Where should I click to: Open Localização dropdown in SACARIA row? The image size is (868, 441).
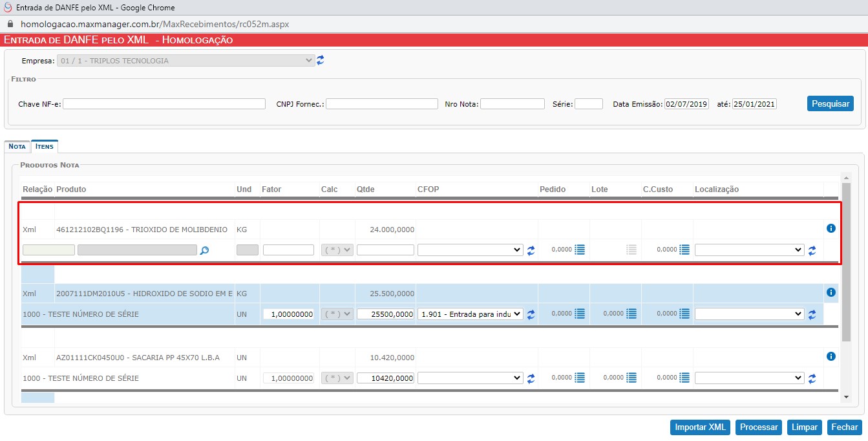(750, 378)
